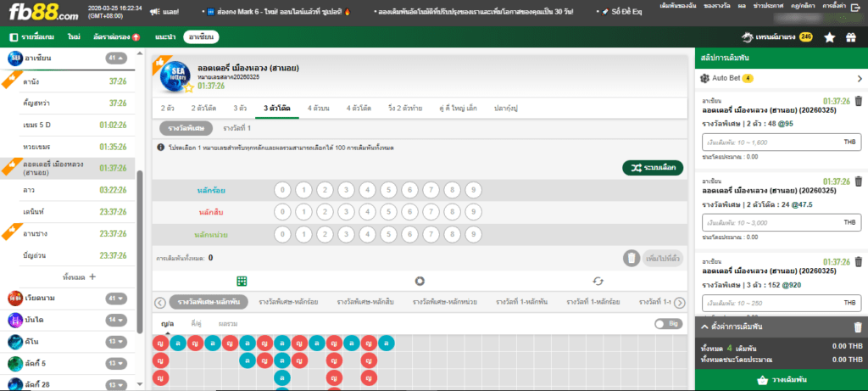Clear selections with round trash icon

tap(631, 258)
